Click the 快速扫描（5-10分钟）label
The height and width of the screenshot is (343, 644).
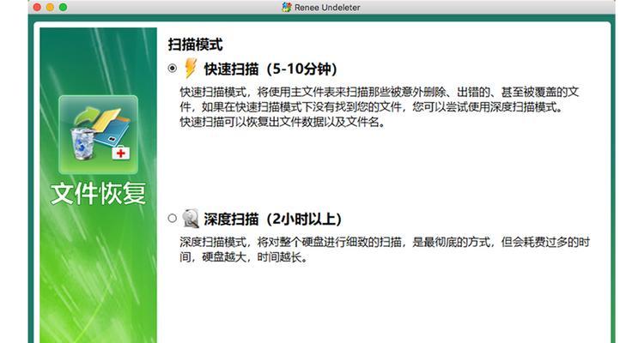(270, 69)
